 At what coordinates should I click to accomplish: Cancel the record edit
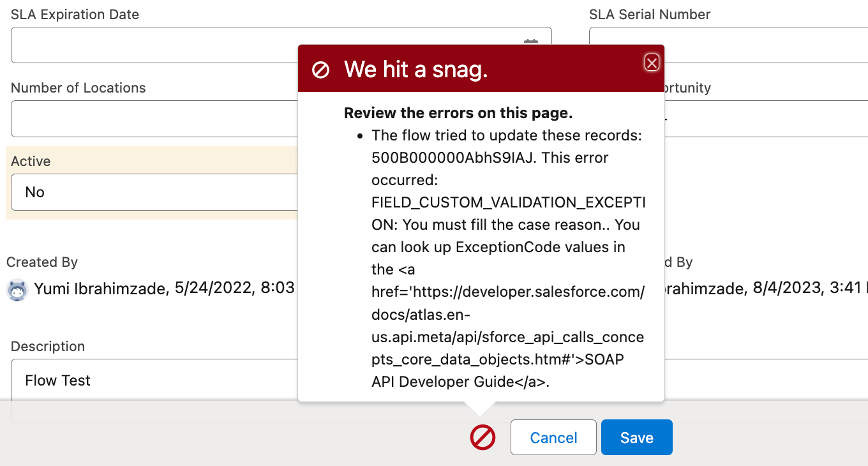[553, 437]
